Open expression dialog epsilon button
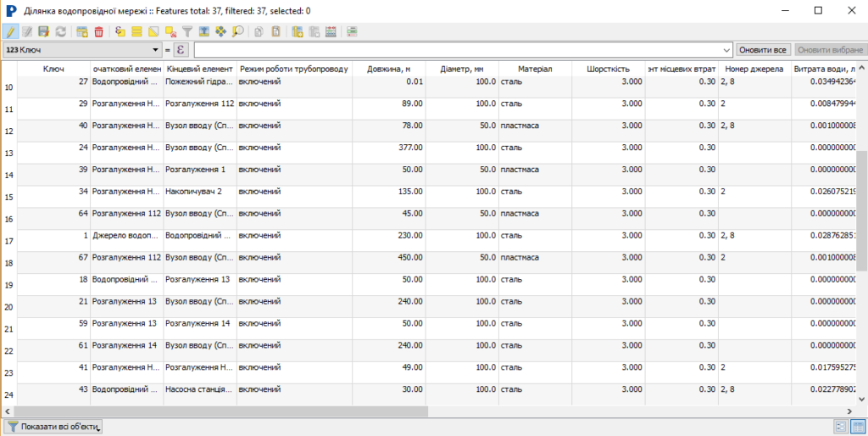 181,50
